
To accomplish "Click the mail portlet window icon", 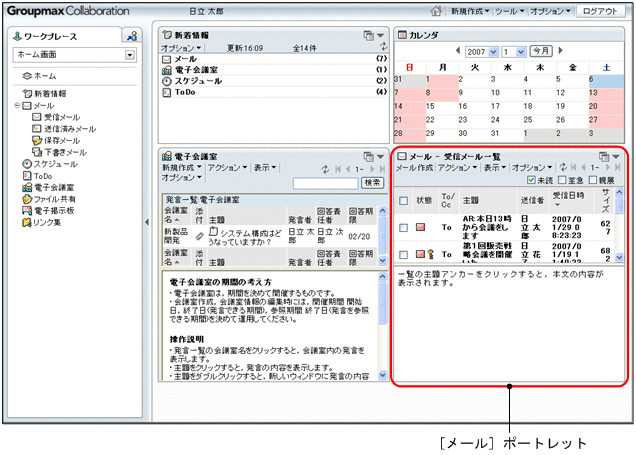I will click(x=604, y=157).
